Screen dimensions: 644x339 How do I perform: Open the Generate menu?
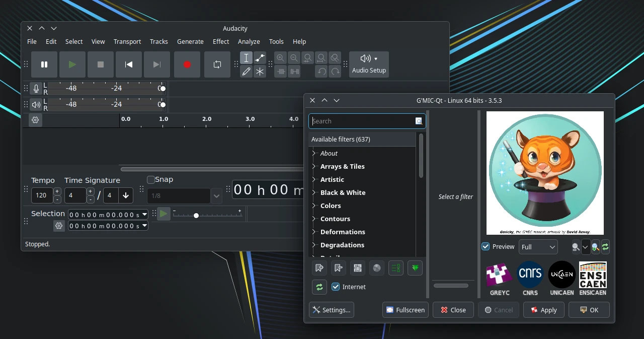[190, 41]
